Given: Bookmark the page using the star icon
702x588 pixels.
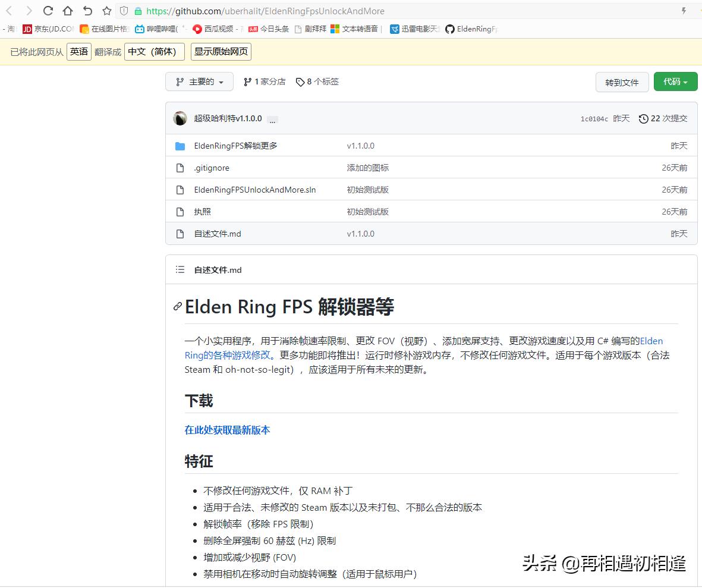Looking at the screenshot, I should coord(106,10).
